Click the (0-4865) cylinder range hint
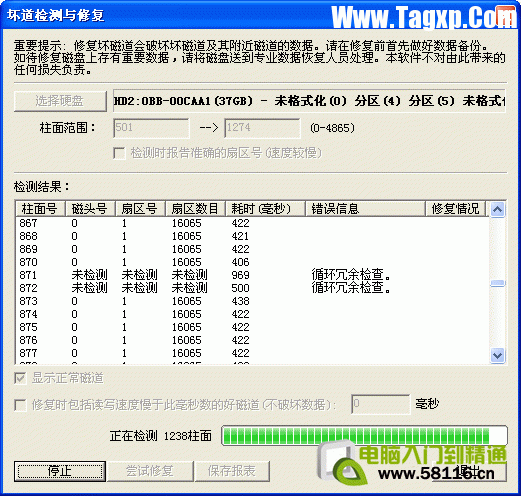The image size is (521, 496). 332,128
